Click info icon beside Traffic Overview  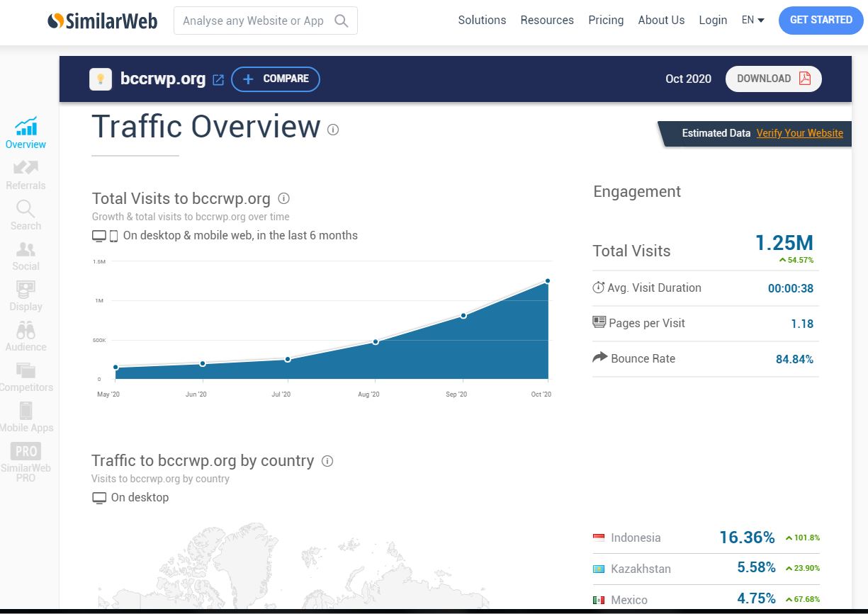(333, 130)
